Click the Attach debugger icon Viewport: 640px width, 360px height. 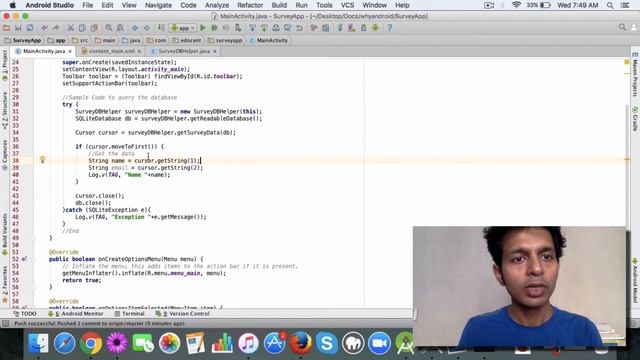coord(238,28)
